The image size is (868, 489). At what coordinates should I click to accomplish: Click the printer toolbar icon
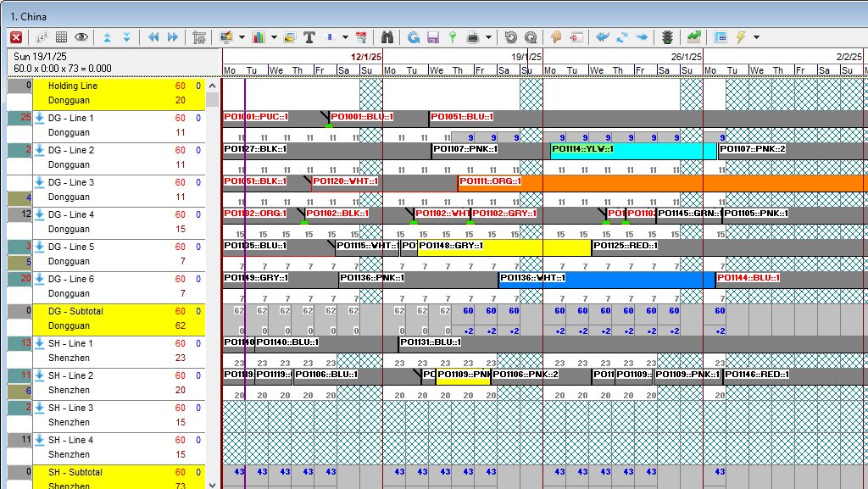click(x=473, y=37)
